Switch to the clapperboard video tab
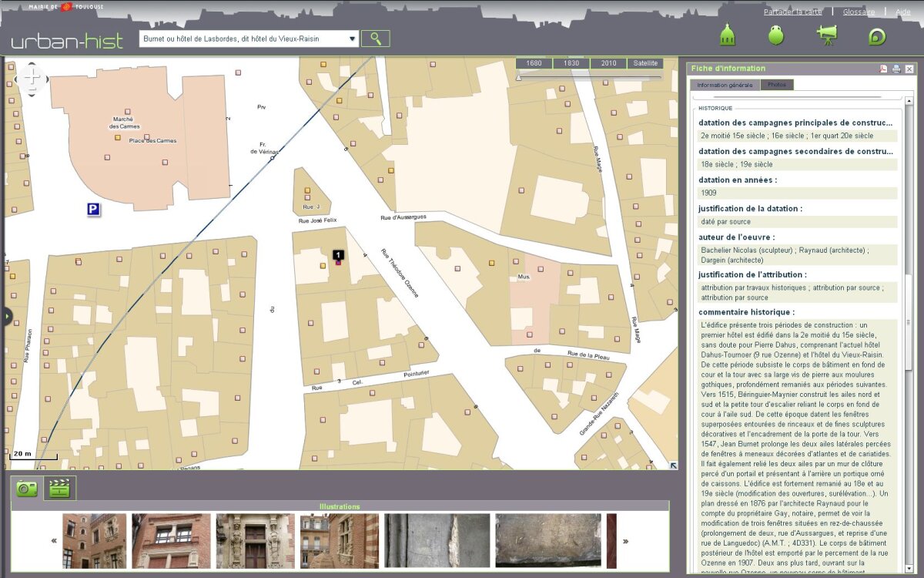The image size is (924, 578). tap(59, 489)
